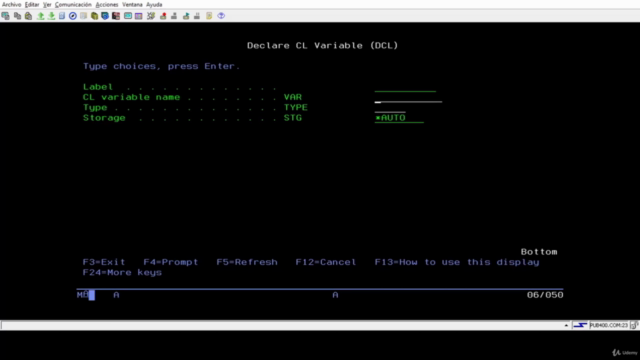640x360 pixels.
Task: Click the olive-green box toolbar icon
Action: pyautogui.click(x=94, y=16)
